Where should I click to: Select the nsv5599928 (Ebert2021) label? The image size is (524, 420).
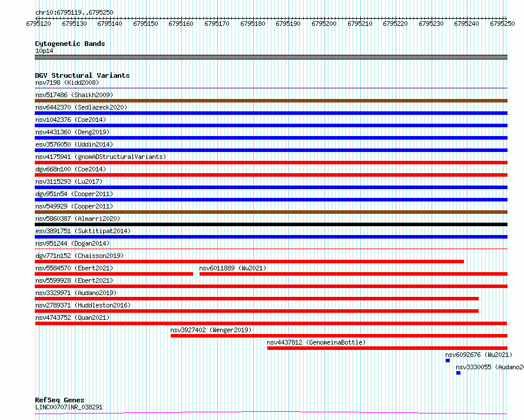[x=74, y=280]
